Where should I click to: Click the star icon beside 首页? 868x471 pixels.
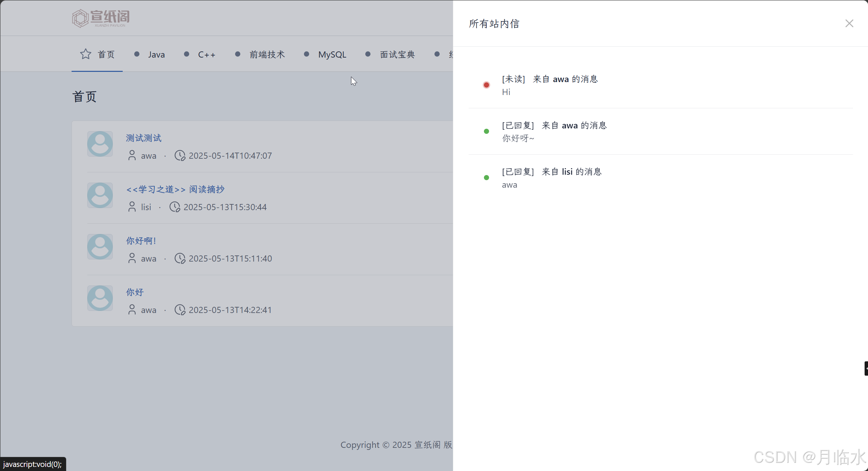86,54
